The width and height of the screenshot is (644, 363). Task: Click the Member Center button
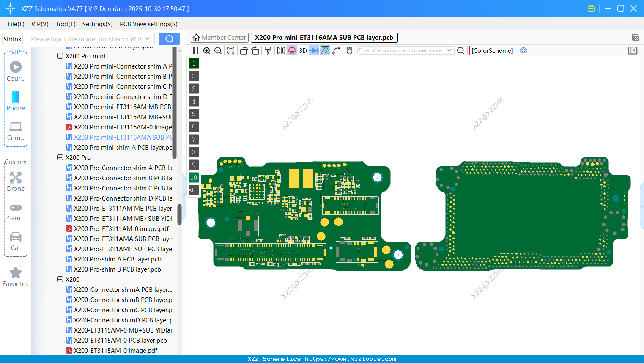219,37
